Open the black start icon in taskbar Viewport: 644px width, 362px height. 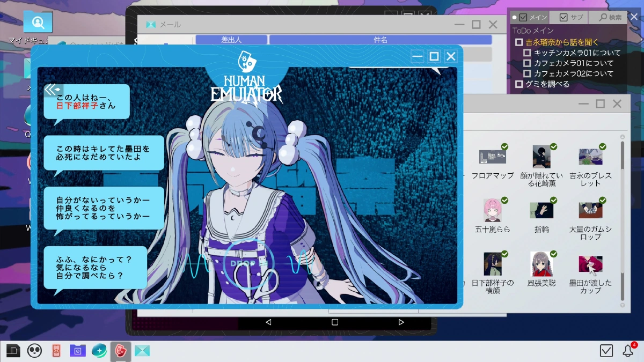click(13, 351)
